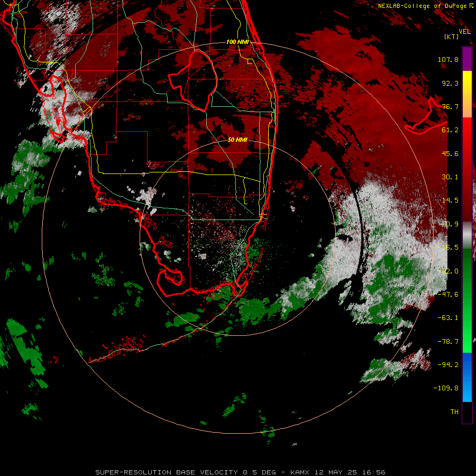This screenshot has height=476, width=476.
Task: Click the -109.8 legend value
Action: 446,388
